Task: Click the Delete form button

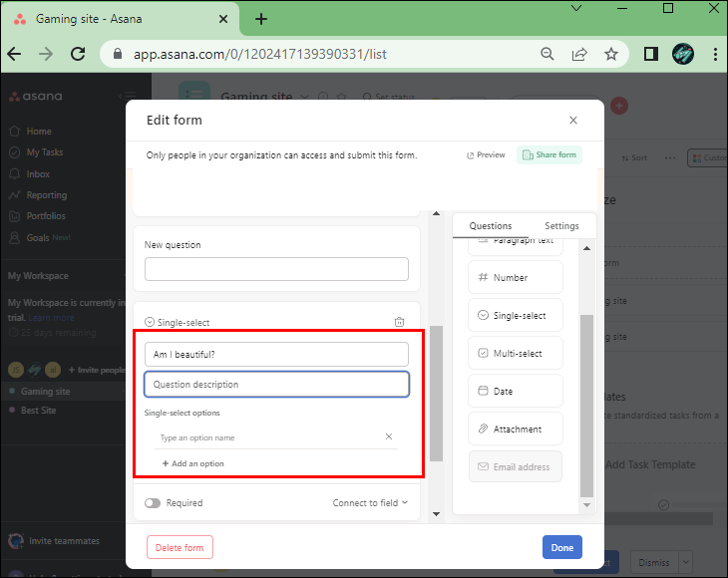Action: coord(180,547)
